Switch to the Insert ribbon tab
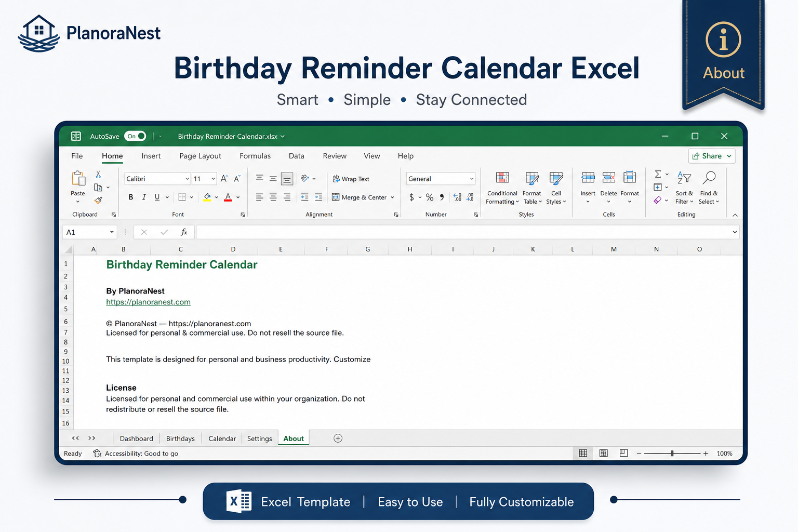The image size is (798, 532). coord(151,156)
